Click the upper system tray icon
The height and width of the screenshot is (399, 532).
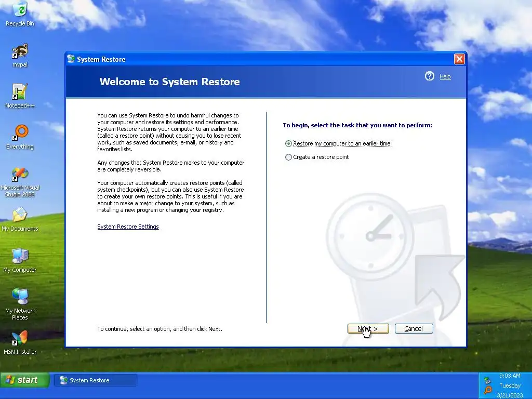click(487, 380)
